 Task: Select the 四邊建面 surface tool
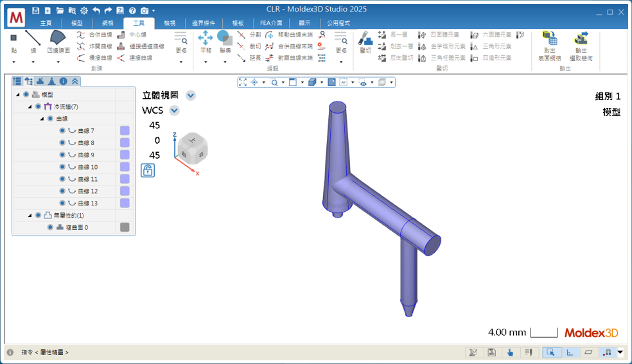58,39
